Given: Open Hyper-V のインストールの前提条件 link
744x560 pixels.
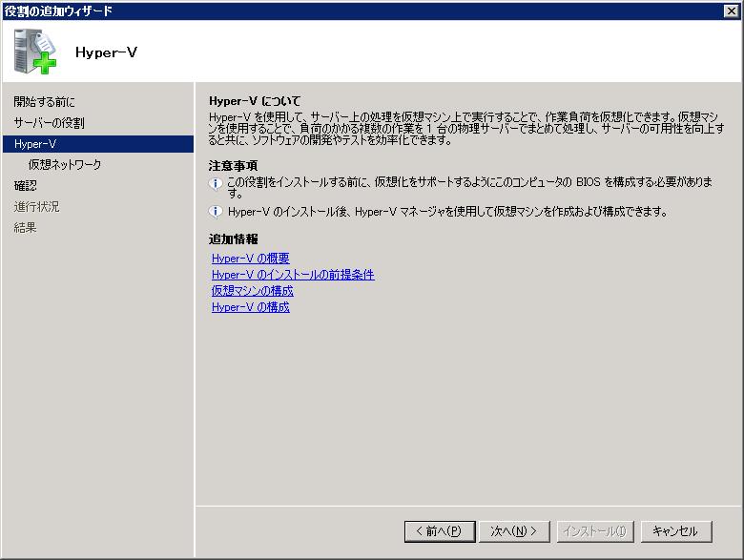Looking at the screenshot, I should pos(293,275).
